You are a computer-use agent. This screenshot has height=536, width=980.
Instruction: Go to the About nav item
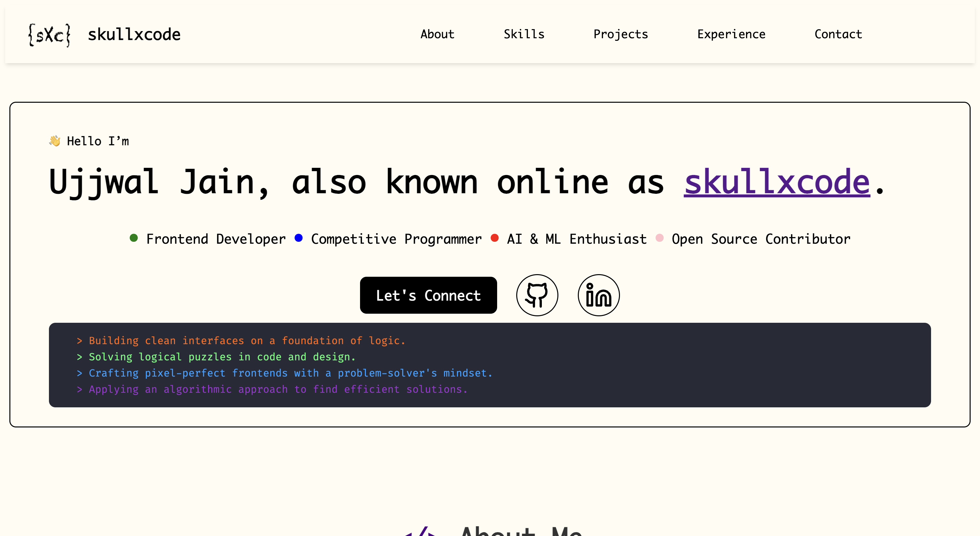(x=437, y=34)
